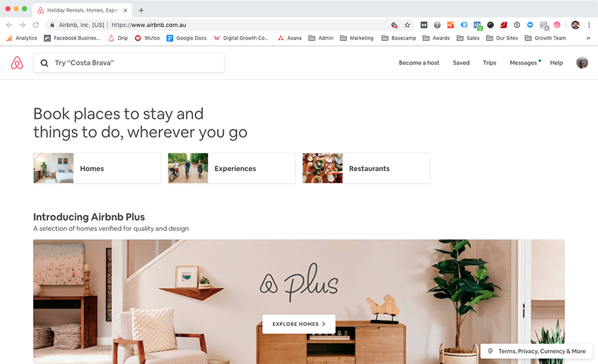
Task: Show hidden bookmarks with overflow chevron
Action: coord(588,38)
